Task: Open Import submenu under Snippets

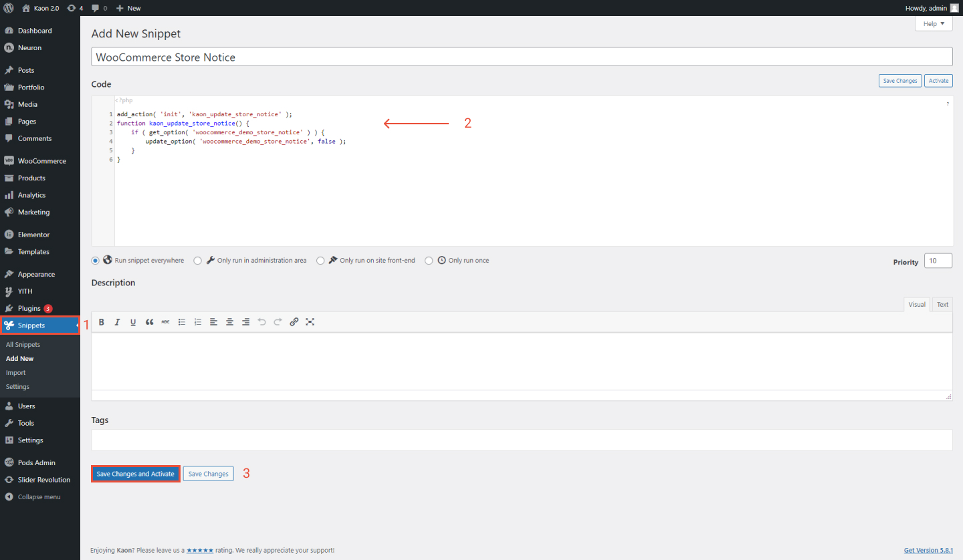Action: (16, 373)
